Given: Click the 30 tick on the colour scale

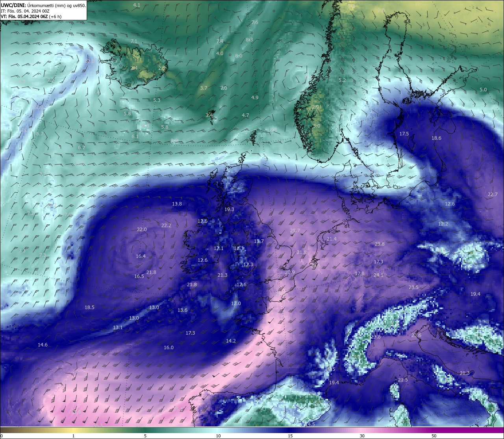Looking at the screenshot, I should (x=362, y=436).
